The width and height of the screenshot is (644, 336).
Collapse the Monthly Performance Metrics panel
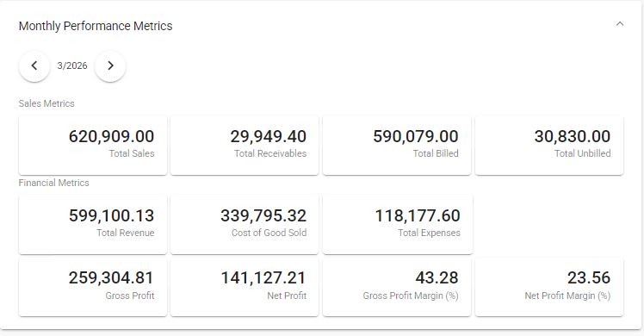point(620,24)
